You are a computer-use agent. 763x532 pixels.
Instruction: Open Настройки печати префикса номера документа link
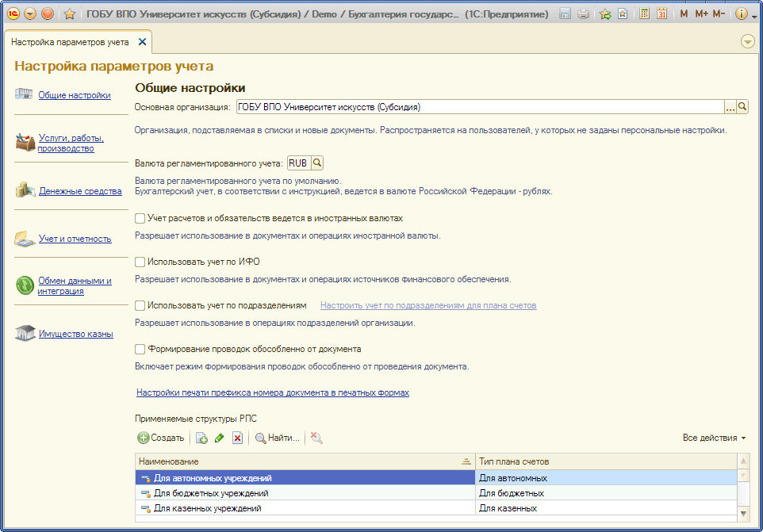pos(273,392)
